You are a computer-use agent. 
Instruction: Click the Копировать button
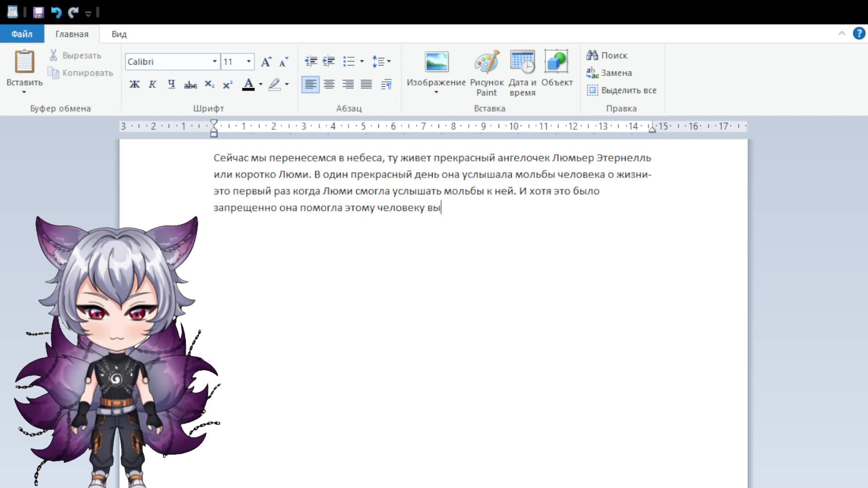(80, 73)
